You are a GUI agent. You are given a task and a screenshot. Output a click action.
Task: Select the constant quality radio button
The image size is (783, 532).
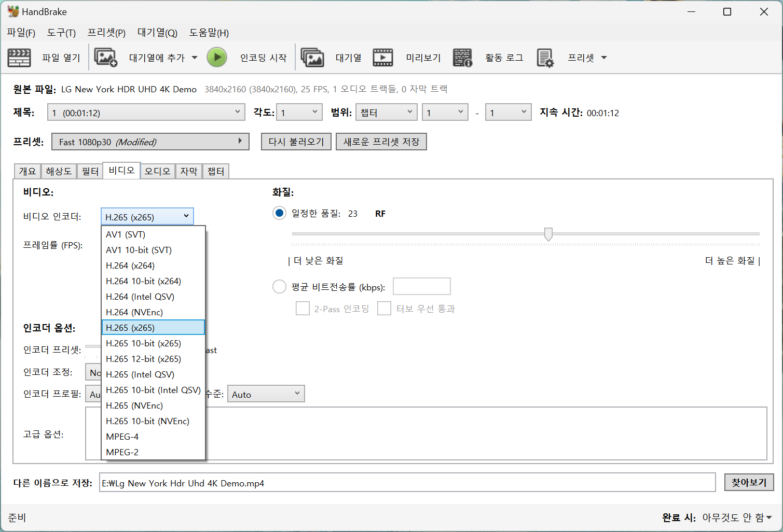pos(279,213)
